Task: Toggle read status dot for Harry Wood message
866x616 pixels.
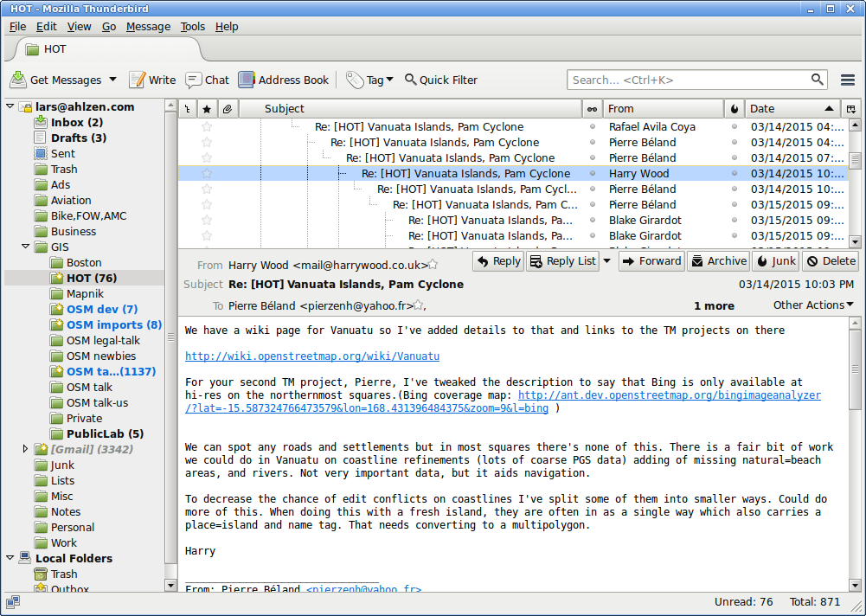Action: [593, 174]
